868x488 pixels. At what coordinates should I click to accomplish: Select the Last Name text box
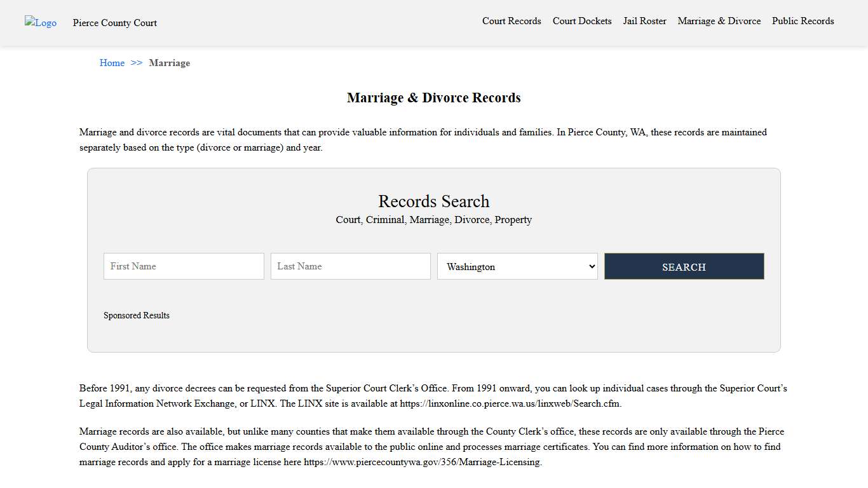[350, 266]
